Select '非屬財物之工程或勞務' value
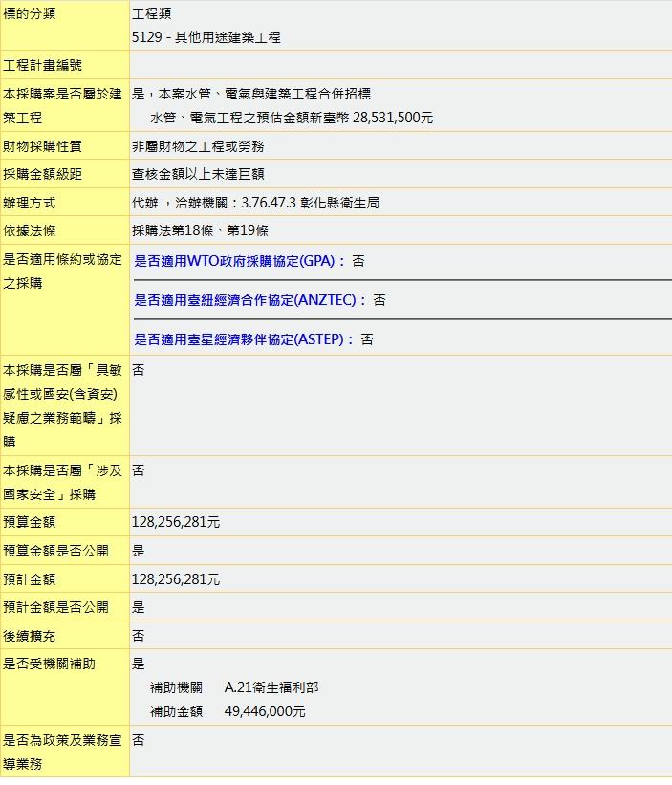This screenshot has height=785, width=672. click(198, 146)
